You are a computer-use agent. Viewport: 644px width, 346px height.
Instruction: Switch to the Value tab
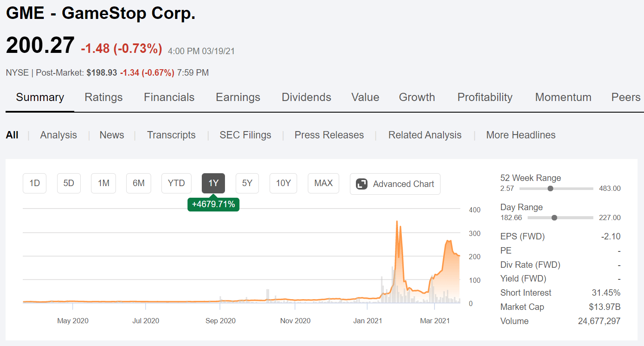365,97
